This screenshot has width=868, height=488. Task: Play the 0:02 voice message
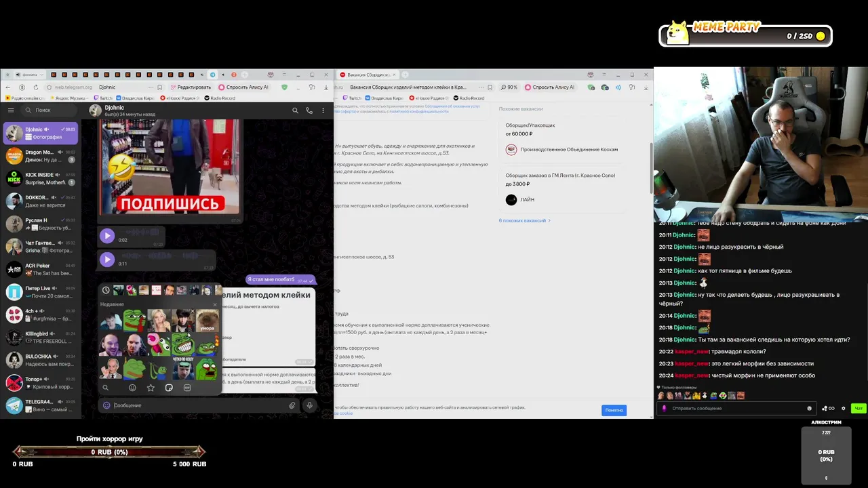107,236
